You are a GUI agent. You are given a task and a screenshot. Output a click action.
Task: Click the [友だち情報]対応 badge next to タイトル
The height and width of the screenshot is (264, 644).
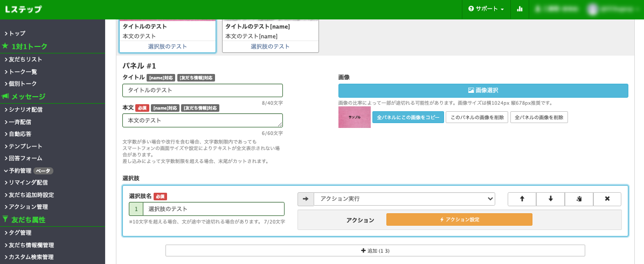point(196,78)
